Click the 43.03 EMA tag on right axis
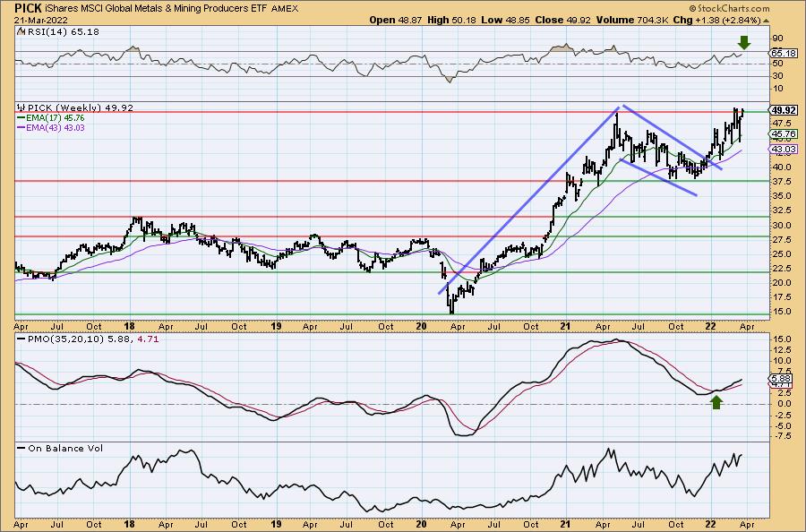806x532 pixels. pyautogui.click(x=784, y=150)
